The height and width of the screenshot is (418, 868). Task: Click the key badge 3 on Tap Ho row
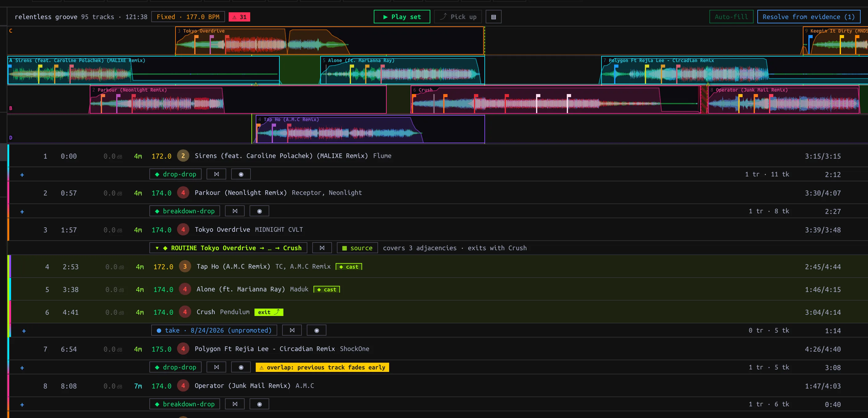point(185,267)
